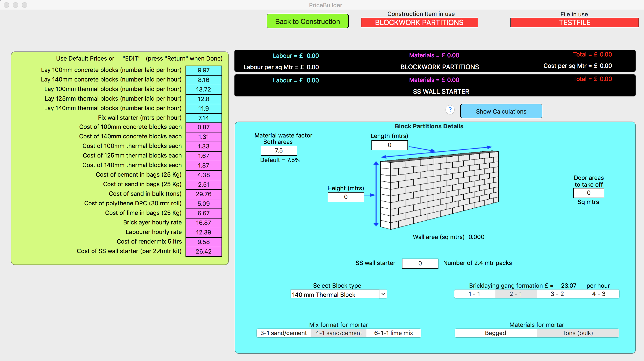This screenshot has width=644, height=361.
Task: Click the 'Wall area (sq mtrs)' readout
Action: pyautogui.click(x=448, y=237)
